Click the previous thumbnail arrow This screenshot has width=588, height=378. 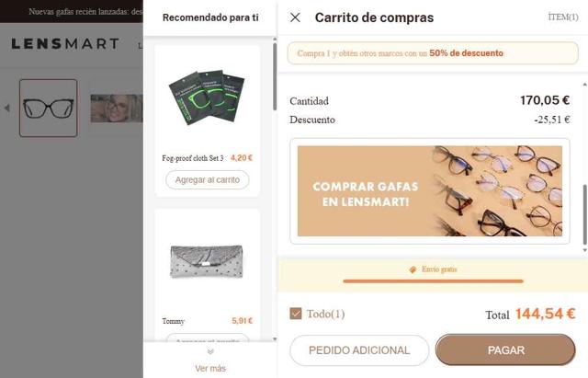(x=6, y=108)
